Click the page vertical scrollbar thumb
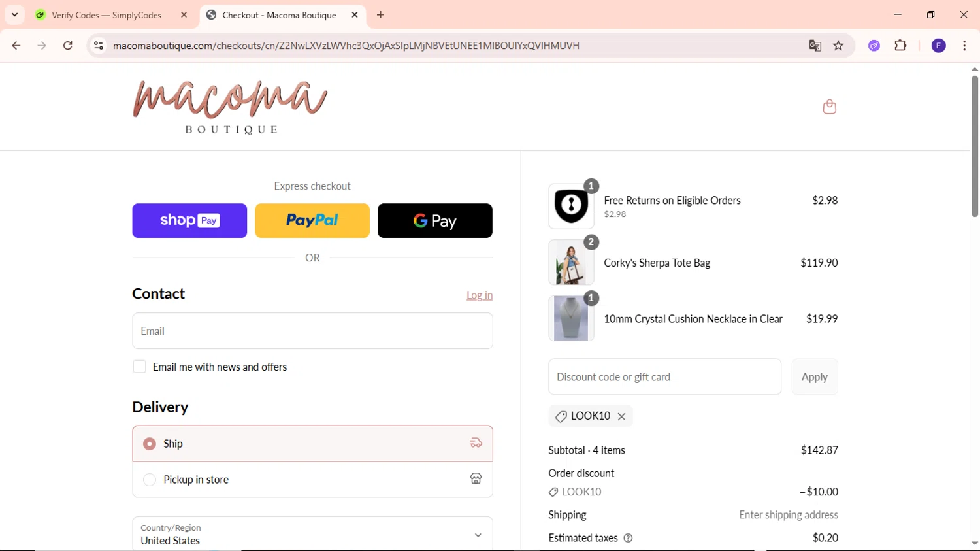Image resolution: width=980 pixels, height=551 pixels. coord(974,146)
